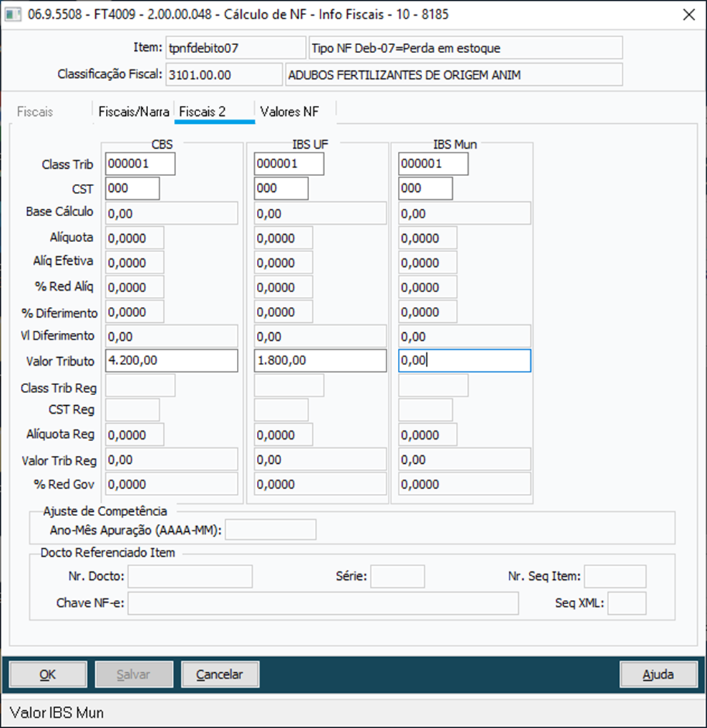
Task: Click the IBS Mun % Diferimento field
Action: coord(427,311)
